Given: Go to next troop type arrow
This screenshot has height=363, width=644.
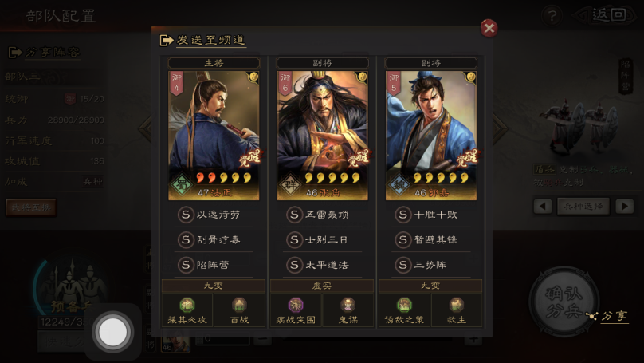Looking at the screenshot, I should click(625, 206).
